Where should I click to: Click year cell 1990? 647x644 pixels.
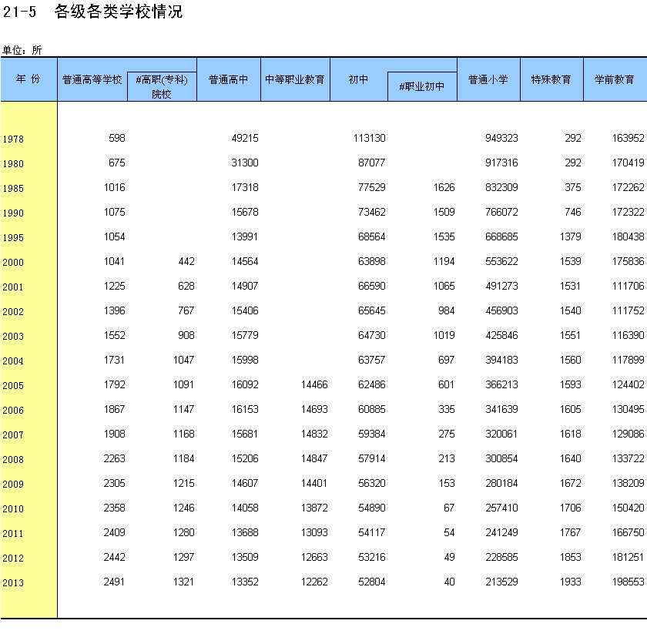pyautogui.click(x=13, y=213)
